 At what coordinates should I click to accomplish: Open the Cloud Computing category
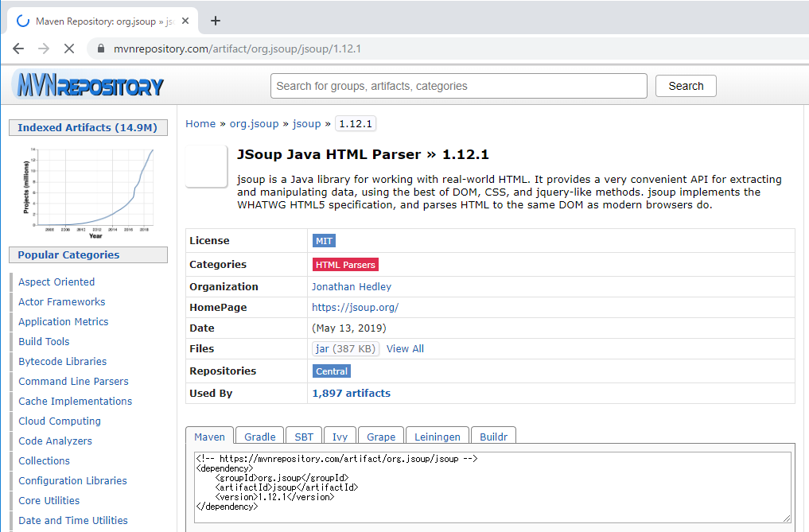pyautogui.click(x=60, y=421)
